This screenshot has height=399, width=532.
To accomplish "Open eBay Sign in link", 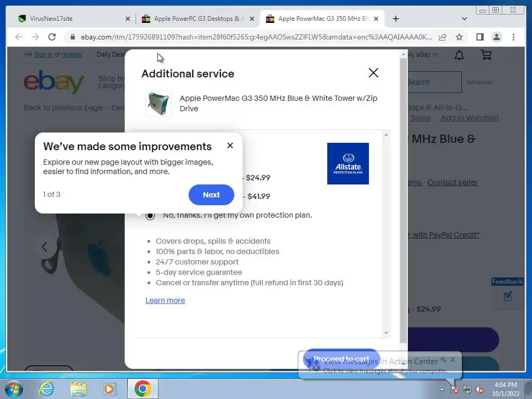I will (x=43, y=54).
